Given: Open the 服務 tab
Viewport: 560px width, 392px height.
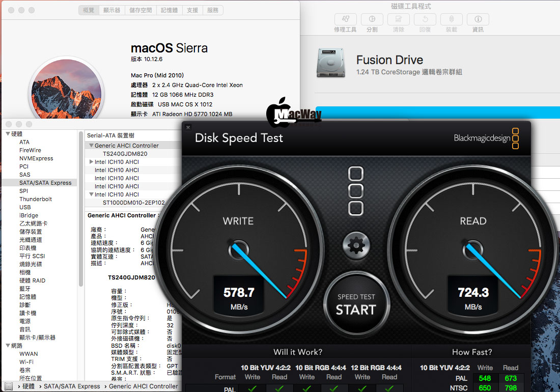Looking at the screenshot, I should [213, 10].
